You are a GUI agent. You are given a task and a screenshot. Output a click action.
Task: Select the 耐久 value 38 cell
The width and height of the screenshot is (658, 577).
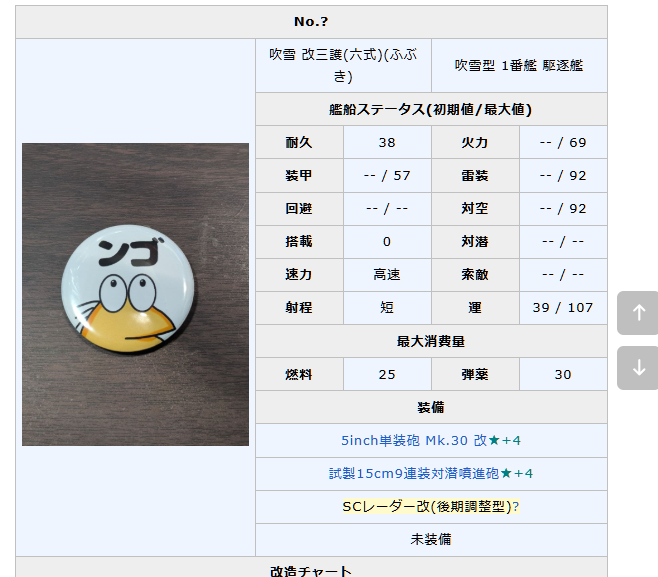[387, 142]
